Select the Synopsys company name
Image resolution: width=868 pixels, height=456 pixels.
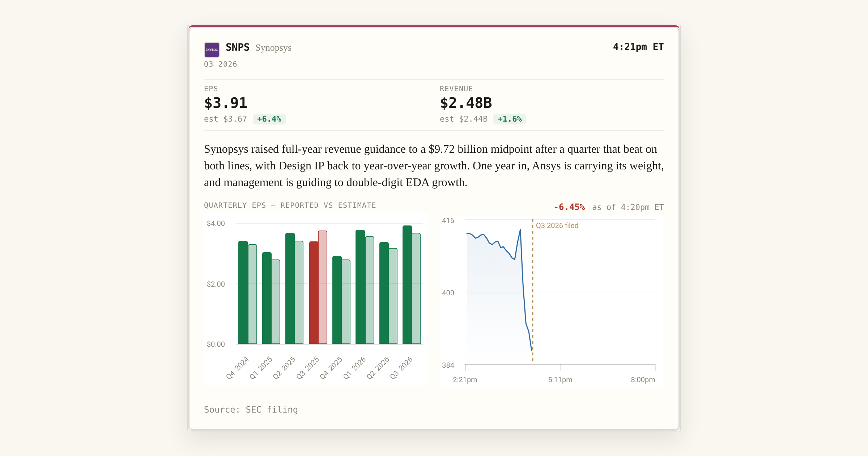[x=273, y=48]
